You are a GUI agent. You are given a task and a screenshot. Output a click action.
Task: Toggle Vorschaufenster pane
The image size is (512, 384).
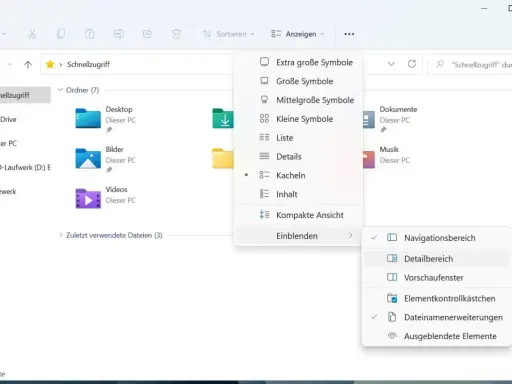[437, 278]
